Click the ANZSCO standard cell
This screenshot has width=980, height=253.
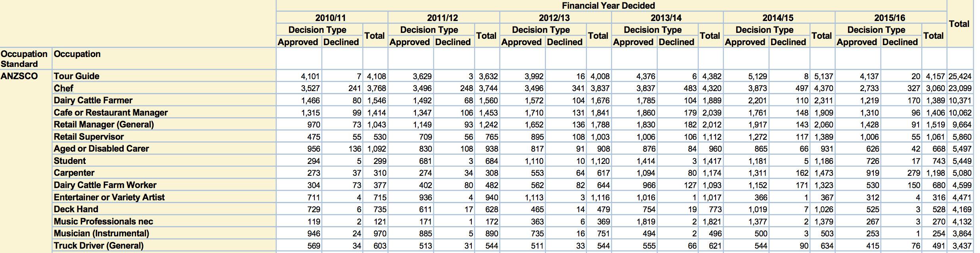(x=19, y=76)
